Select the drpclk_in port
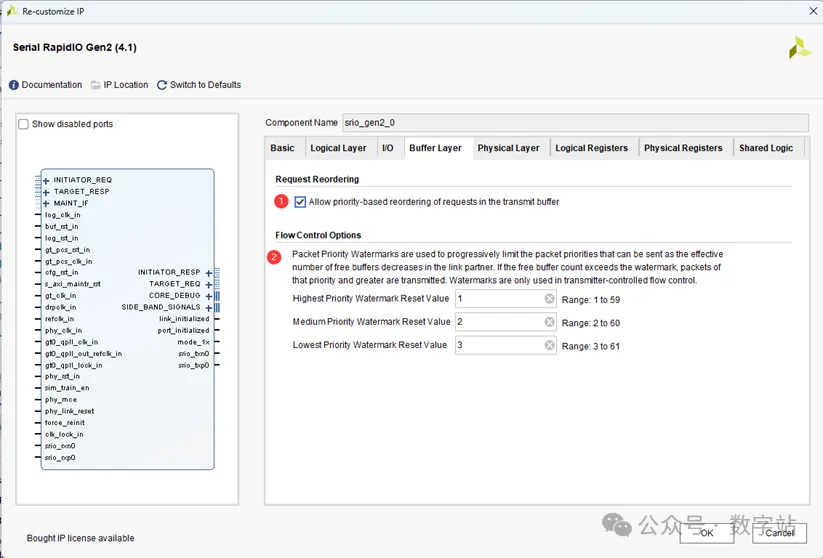 click(60, 307)
